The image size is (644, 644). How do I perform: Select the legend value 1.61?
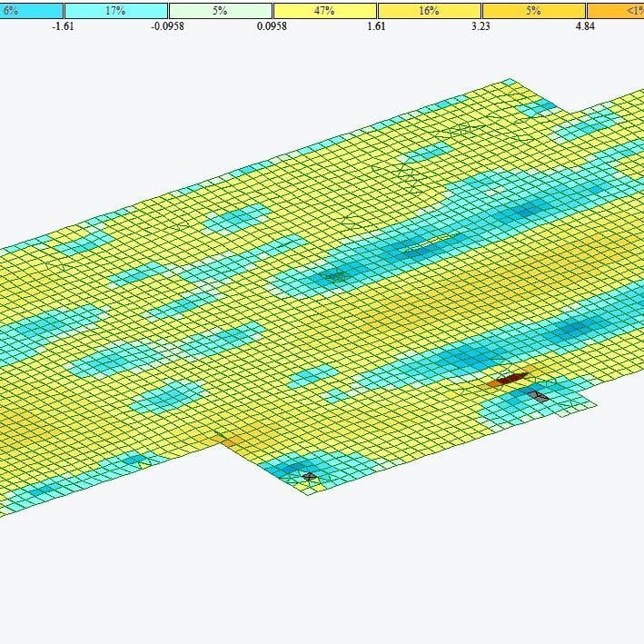376,26
